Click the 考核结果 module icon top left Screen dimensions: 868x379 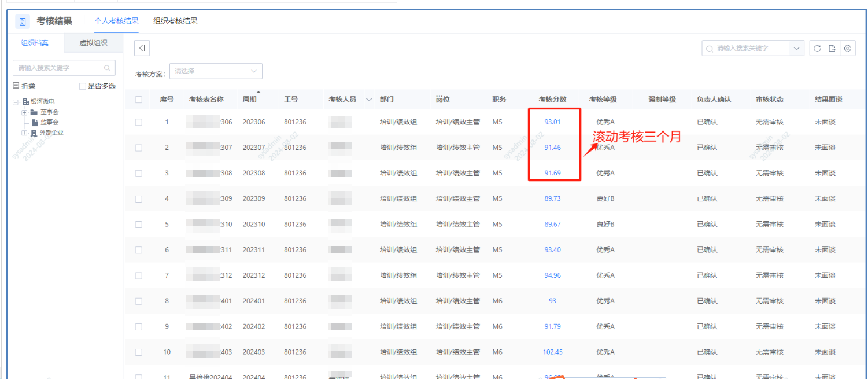pos(22,21)
